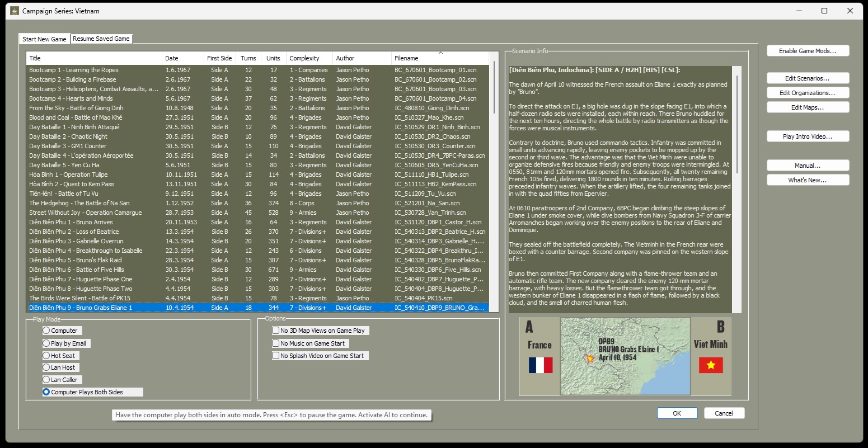The image size is (868, 448).
Task: Confirm with the OK button
Action: (x=677, y=413)
